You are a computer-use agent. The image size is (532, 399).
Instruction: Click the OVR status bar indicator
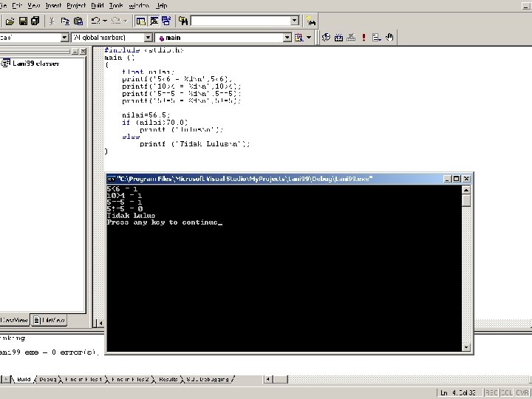click(x=522, y=393)
